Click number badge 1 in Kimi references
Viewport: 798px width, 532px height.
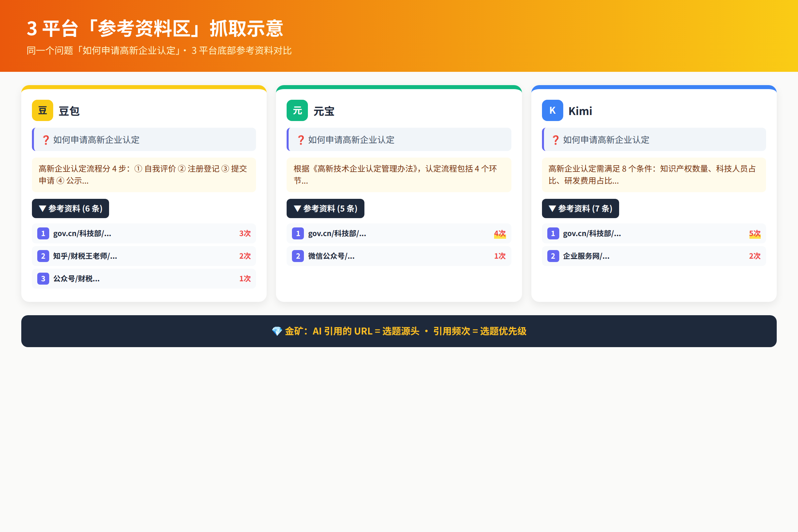(x=553, y=233)
